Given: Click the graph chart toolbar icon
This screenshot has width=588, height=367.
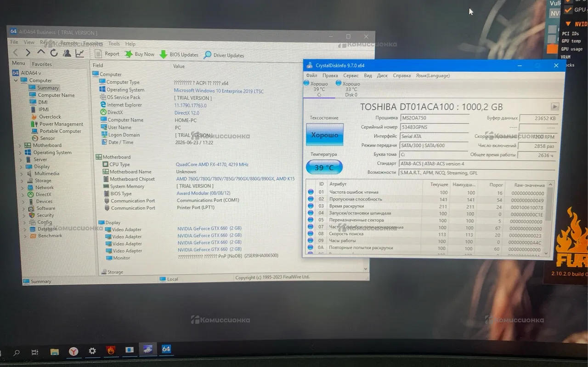Looking at the screenshot, I should [x=80, y=53].
